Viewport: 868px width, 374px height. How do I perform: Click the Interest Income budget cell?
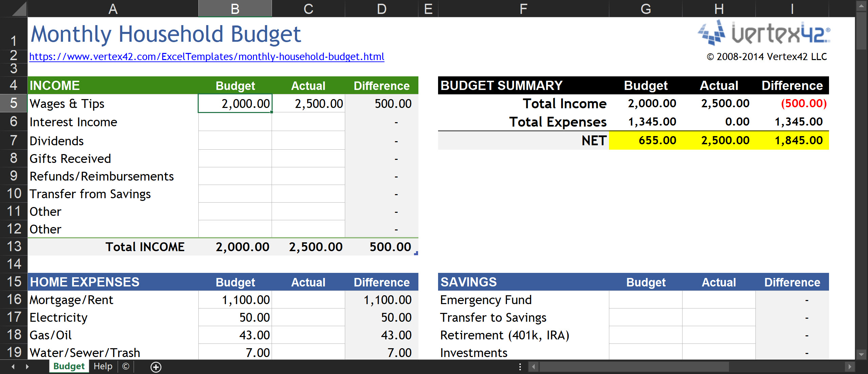pos(235,122)
